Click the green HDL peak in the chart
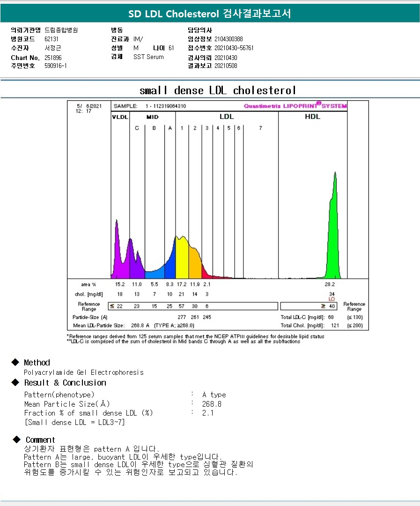Screen dimensions: 420x506 pos(334,234)
